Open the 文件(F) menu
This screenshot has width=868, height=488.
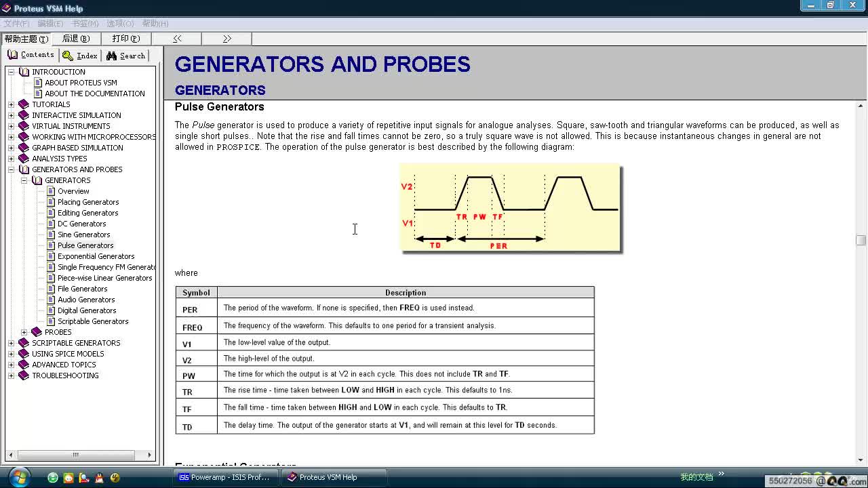(16, 24)
